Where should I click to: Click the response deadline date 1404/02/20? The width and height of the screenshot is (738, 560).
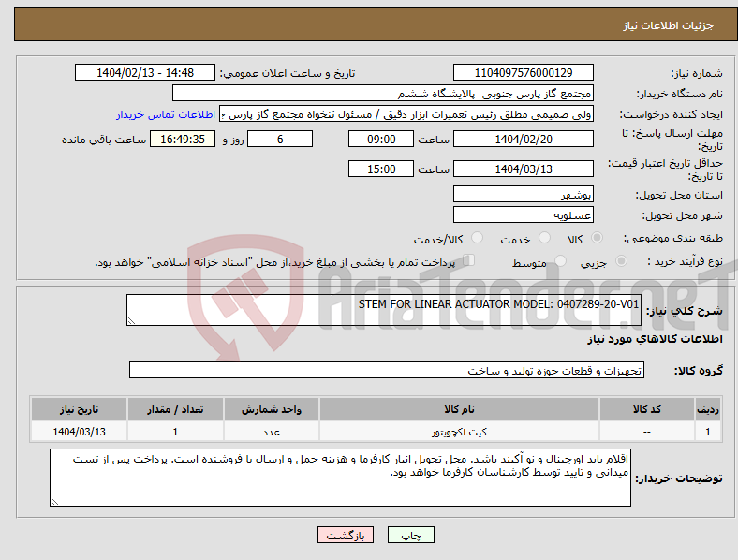[x=523, y=139]
